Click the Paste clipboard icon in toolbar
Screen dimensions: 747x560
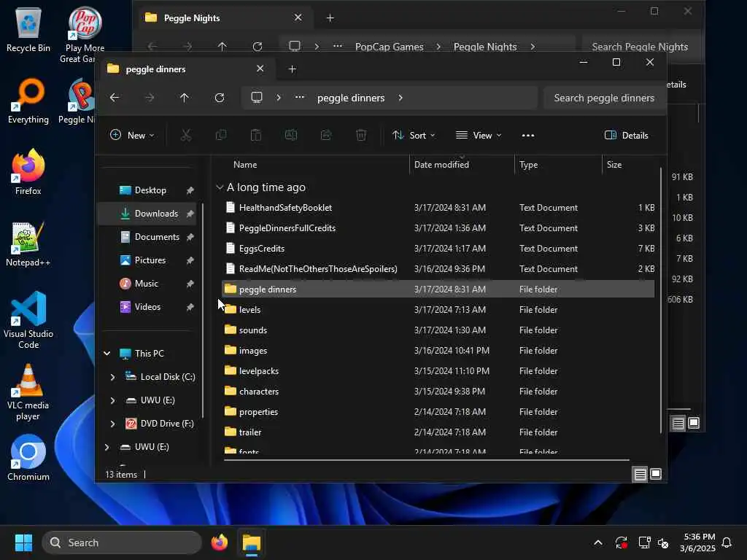point(256,135)
